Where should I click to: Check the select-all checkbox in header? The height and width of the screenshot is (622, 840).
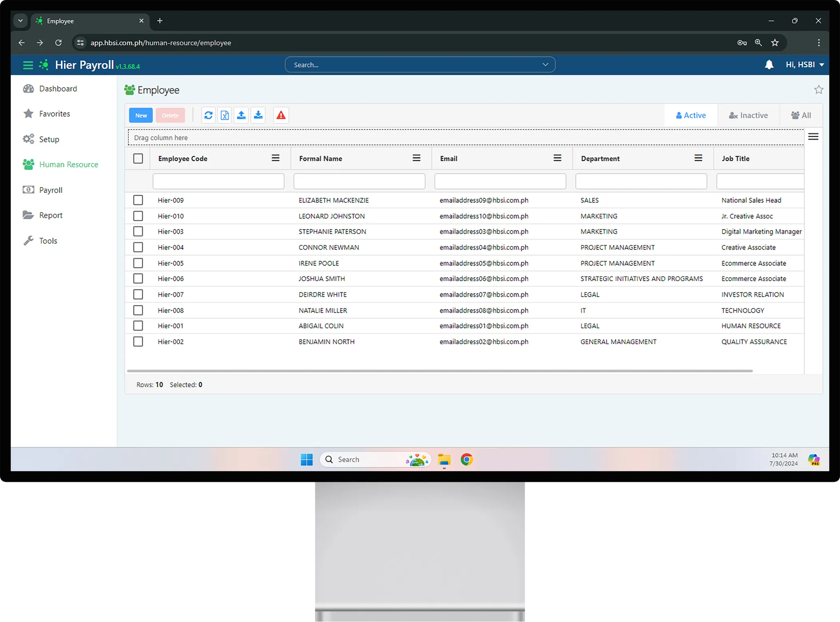click(138, 158)
